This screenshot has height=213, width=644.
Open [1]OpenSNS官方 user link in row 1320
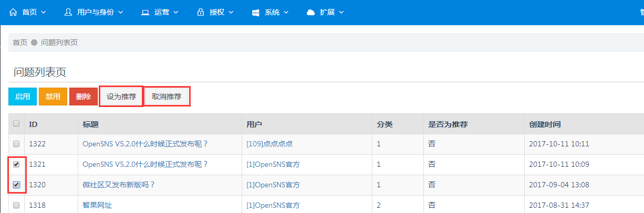coord(273,185)
